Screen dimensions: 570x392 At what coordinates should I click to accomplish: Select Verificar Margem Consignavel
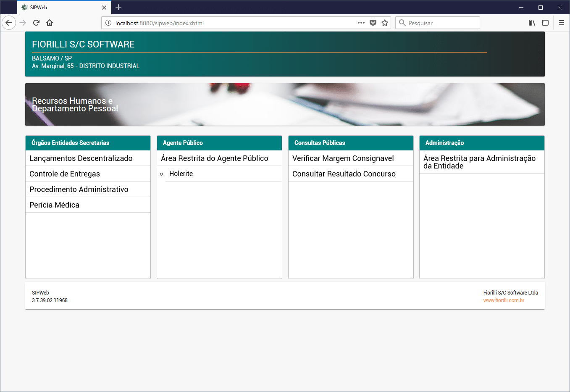(x=343, y=158)
